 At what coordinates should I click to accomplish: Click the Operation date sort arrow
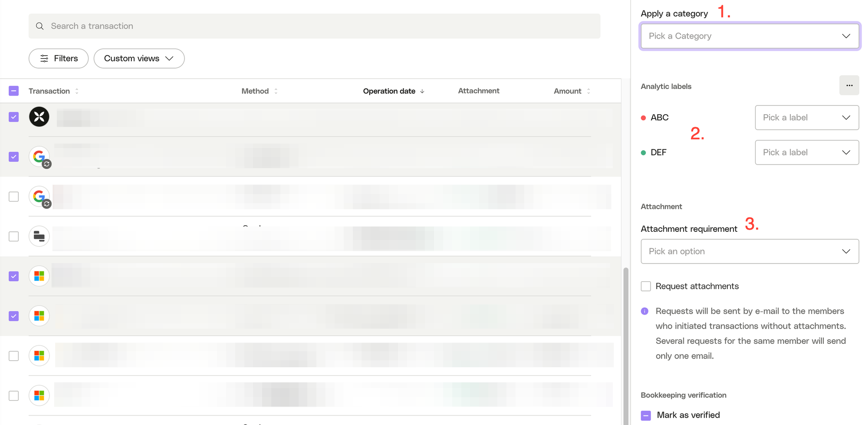tap(422, 91)
